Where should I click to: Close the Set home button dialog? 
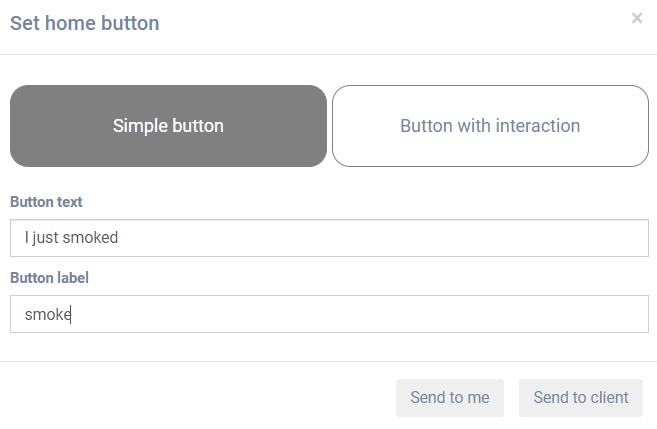coord(637,18)
